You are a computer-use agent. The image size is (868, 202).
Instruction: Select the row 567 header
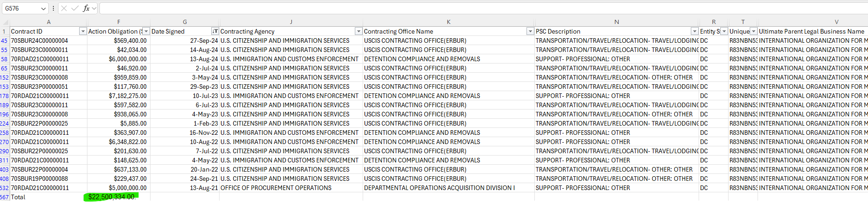tap(4, 197)
